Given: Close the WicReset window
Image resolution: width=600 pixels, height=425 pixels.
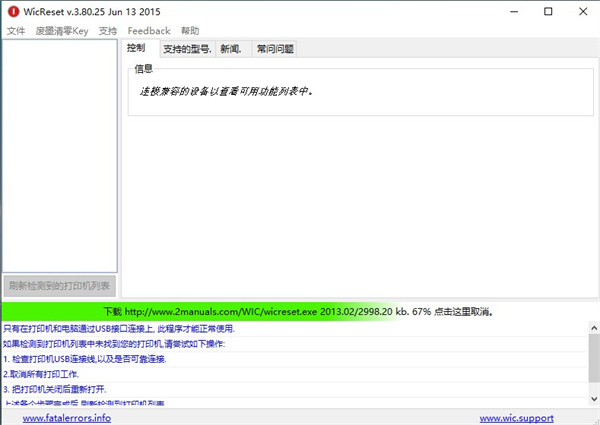Looking at the screenshot, I should click(x=583, y=11).
